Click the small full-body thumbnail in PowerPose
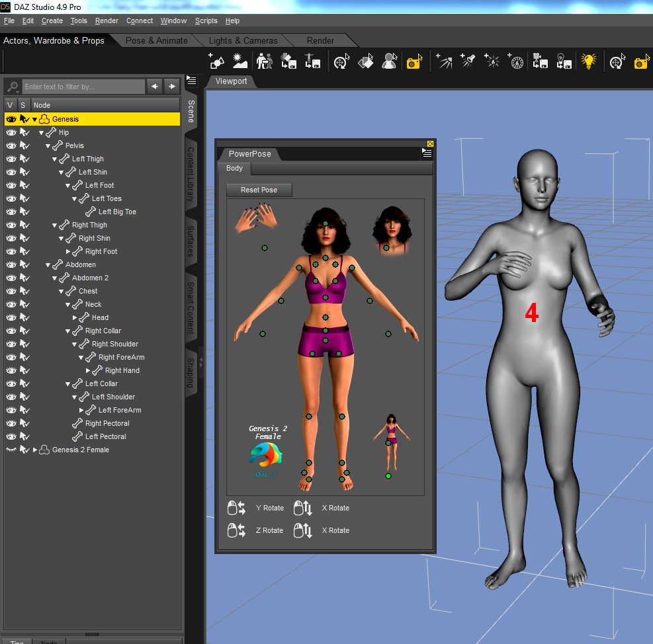 tap(391, 442)
